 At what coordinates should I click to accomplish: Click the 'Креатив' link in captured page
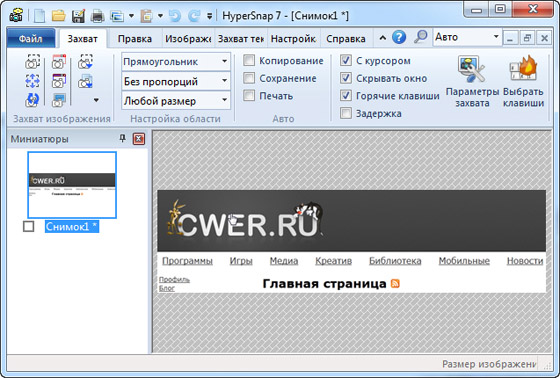click(334, 261)
